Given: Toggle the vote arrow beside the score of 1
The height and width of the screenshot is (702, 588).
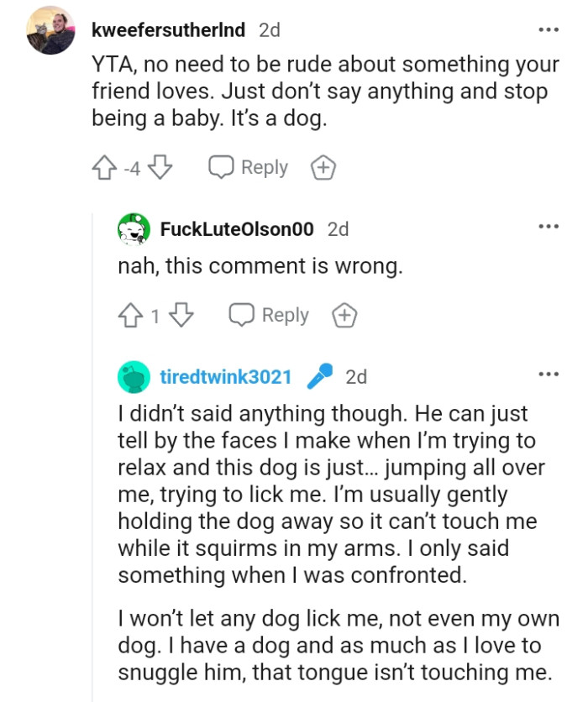Looking at the screenshot, I should [129, 315].
